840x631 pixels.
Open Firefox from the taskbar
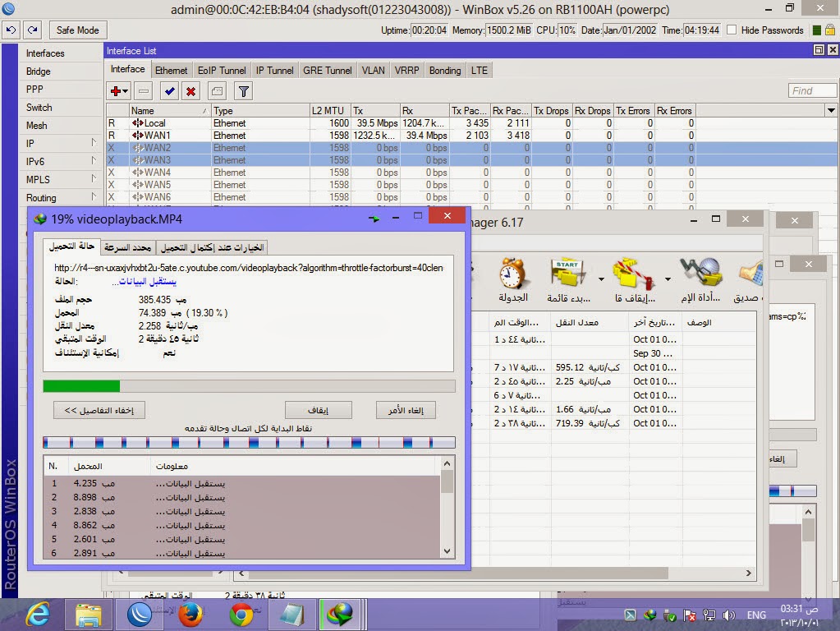190,615
